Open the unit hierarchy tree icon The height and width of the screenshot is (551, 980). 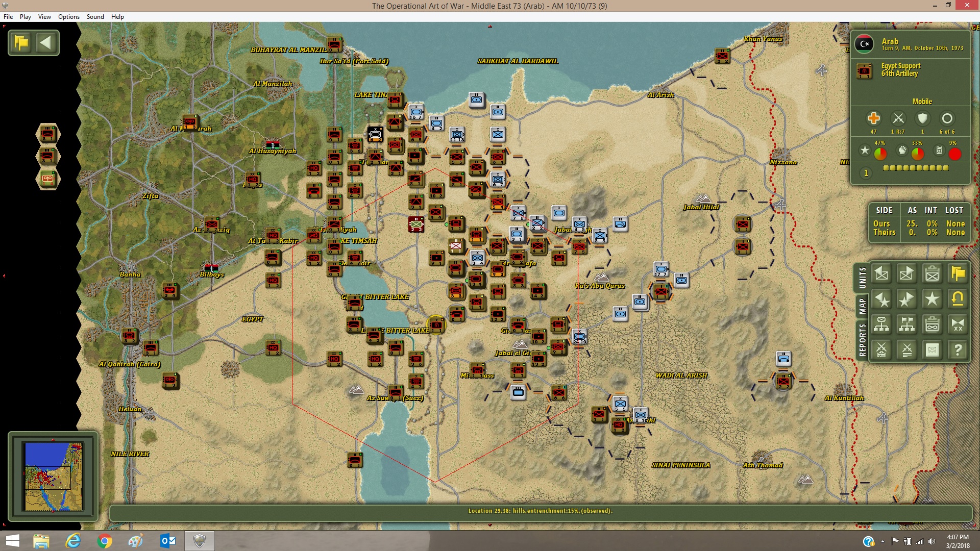(x=881, y=324)
